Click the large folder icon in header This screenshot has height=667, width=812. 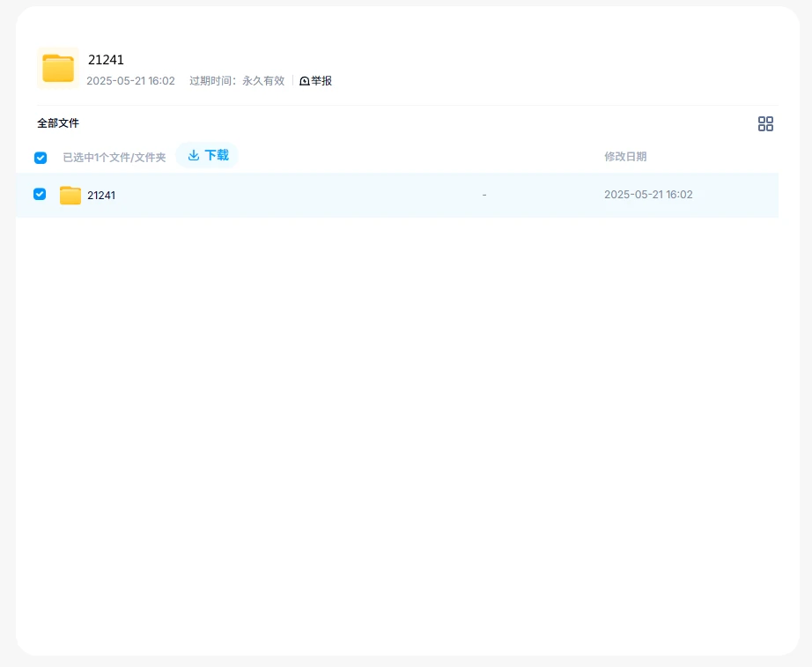pos(58,69)
